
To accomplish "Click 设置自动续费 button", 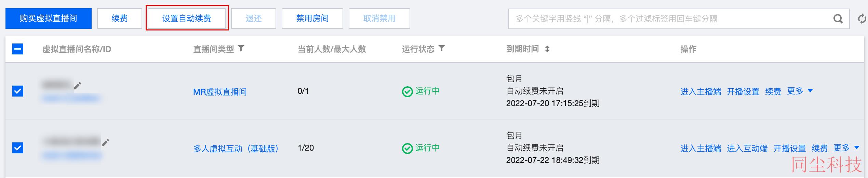I will [187, 18].
